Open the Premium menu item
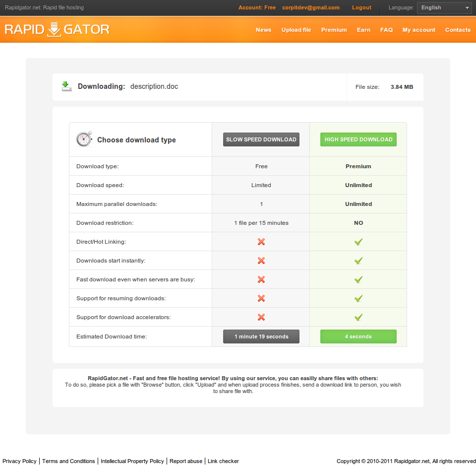476x470 pixels. [334, 30]
